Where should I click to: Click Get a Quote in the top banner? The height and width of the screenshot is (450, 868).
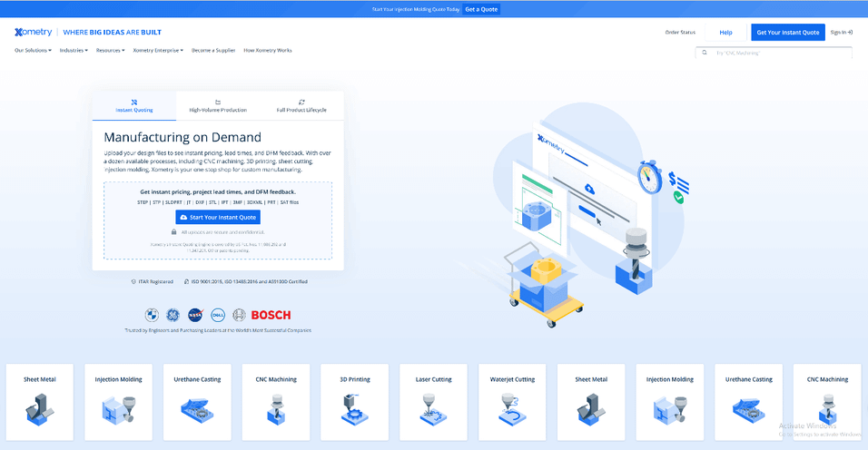click(x=481, y=9)
